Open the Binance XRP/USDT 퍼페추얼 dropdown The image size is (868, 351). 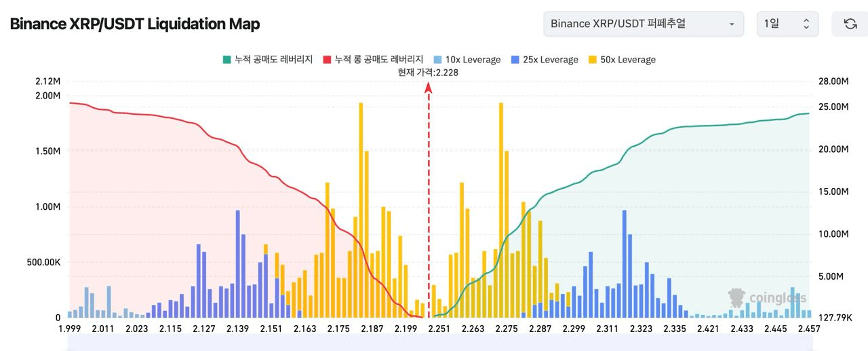(x=644, y=24)
